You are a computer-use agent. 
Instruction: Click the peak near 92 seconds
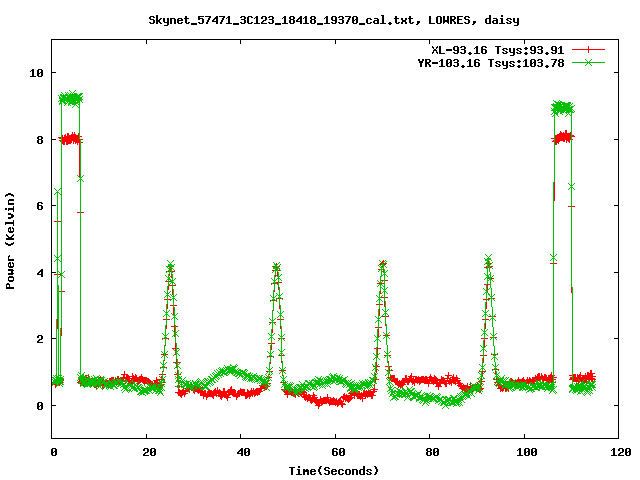(488, 259)
